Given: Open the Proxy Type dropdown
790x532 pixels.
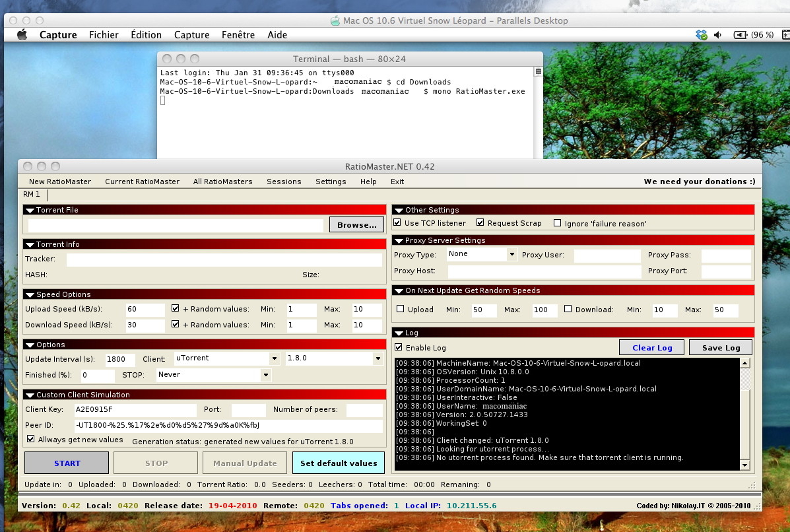Looking at the screenshot, I should 511,254.
